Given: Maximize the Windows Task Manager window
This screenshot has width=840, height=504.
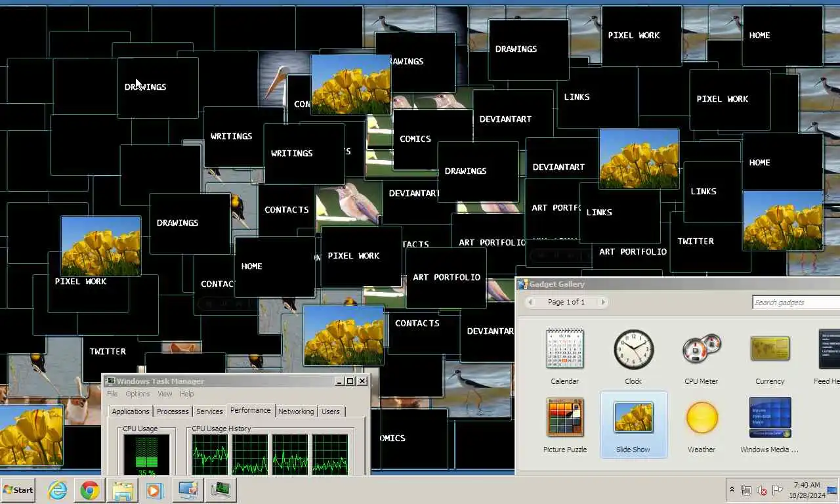Looking at the screenshot, I should coord(350,381).
